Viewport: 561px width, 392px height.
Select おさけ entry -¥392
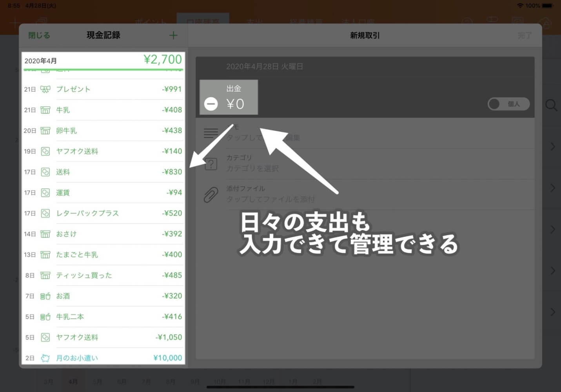click(103, 234)
